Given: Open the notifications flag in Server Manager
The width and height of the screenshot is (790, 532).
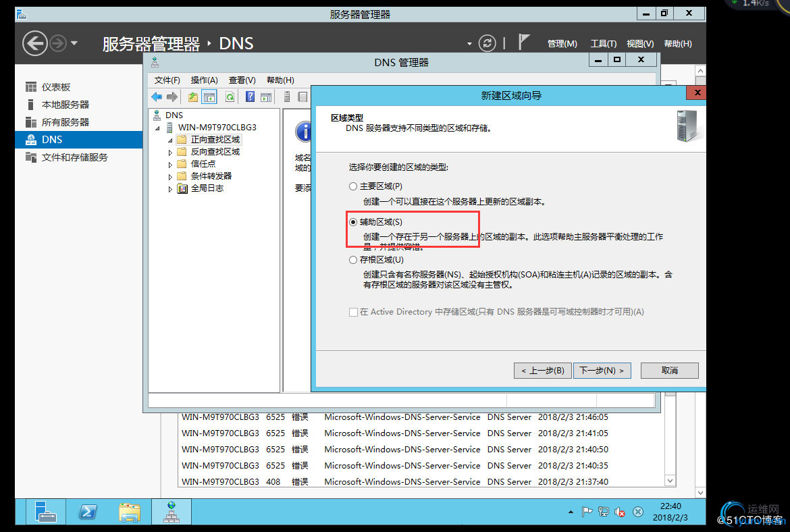Looking at the screenshot, I should (524, 43).
